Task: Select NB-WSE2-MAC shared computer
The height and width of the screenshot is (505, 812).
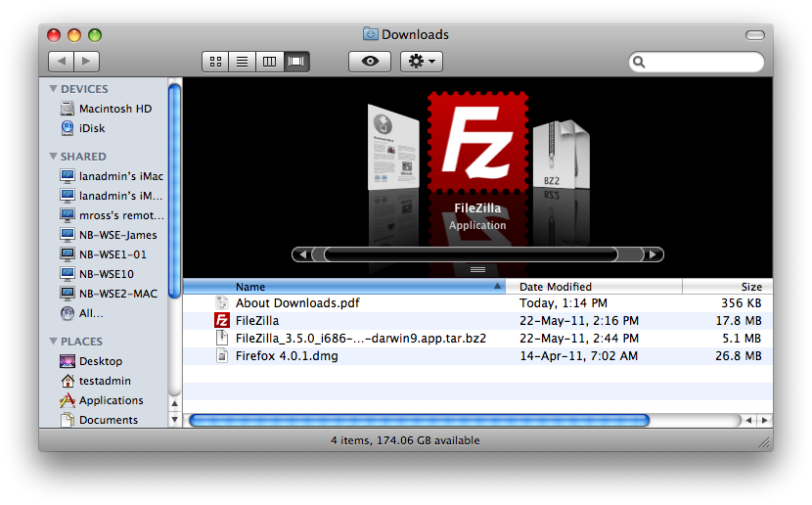Action: [x=109, y=294]
